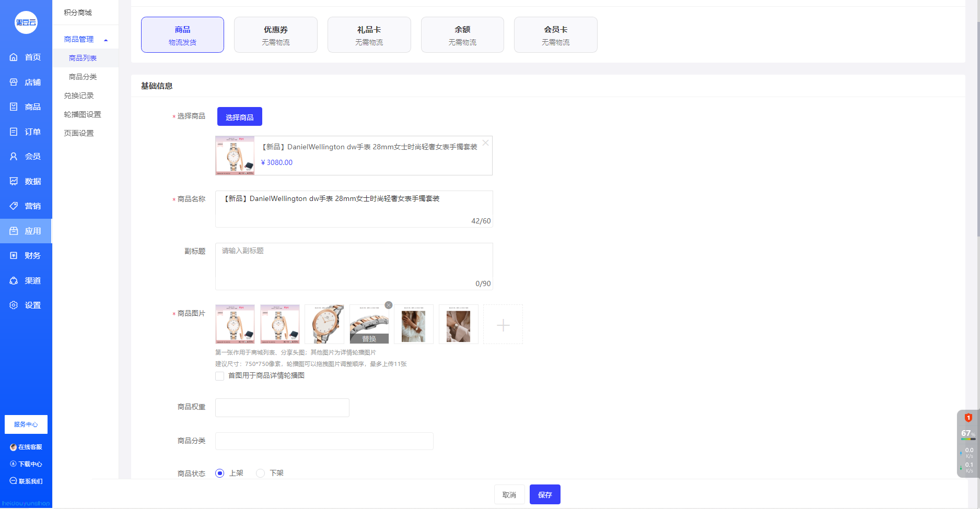
Task: Open 下载中心
Action: 26,464
